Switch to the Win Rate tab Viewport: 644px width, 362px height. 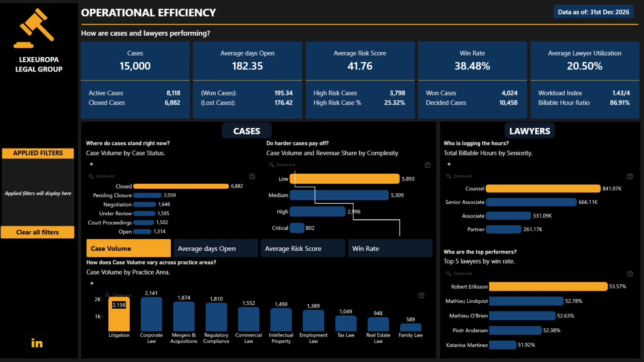click(x=390, y=248)
